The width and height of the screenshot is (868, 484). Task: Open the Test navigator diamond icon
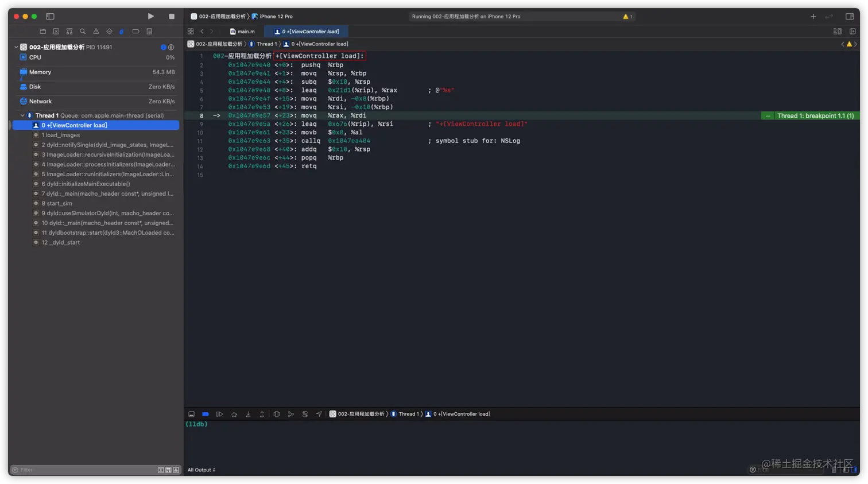pos(109,32)
